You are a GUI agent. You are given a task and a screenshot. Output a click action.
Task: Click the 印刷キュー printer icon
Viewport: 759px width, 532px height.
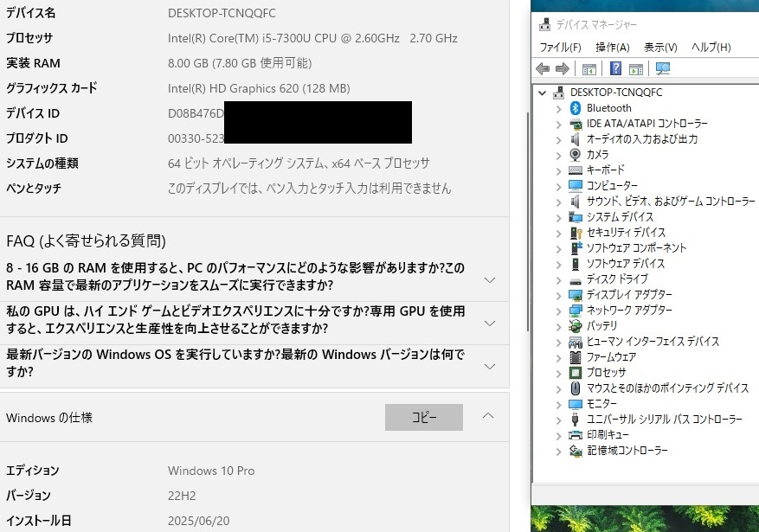point(575,435)
